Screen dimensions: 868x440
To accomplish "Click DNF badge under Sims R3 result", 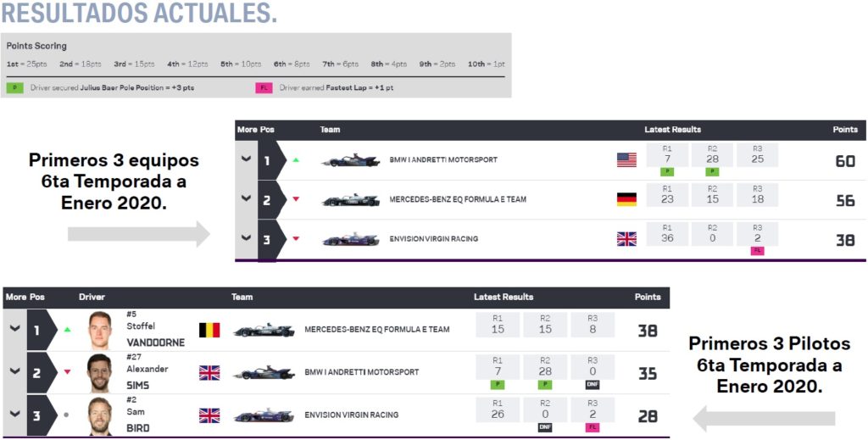I will pos(593,385).
